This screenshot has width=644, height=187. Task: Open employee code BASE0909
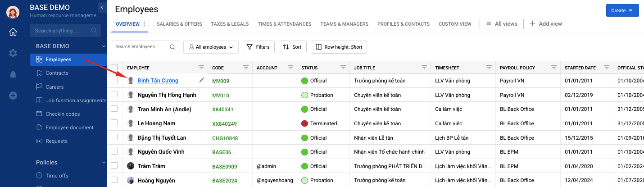pos(224,166)
